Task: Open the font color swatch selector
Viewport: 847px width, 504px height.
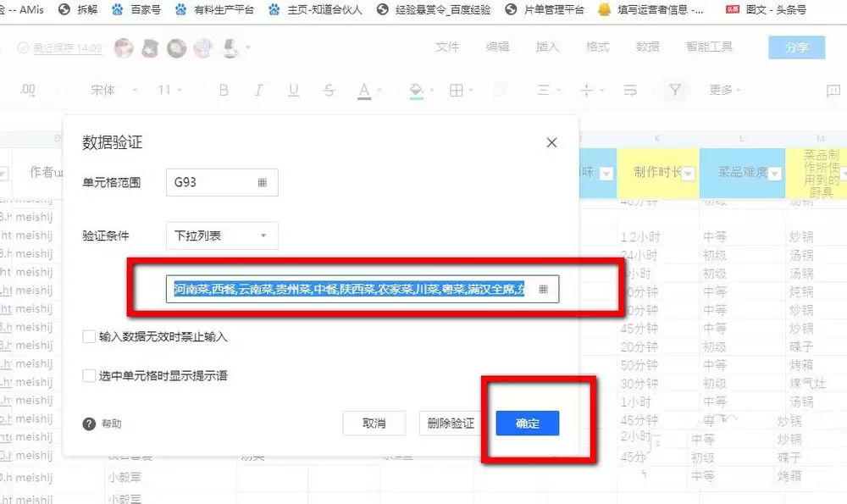Action: 364,90
